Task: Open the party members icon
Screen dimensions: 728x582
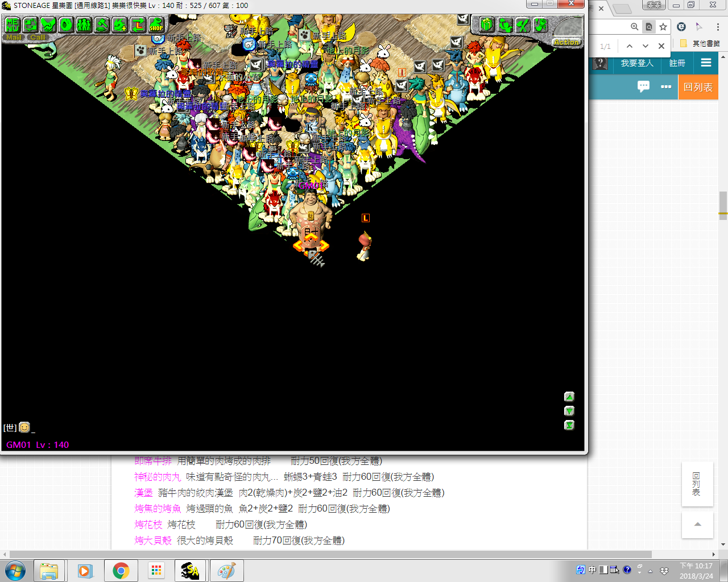Action: (x=84, y=24)
